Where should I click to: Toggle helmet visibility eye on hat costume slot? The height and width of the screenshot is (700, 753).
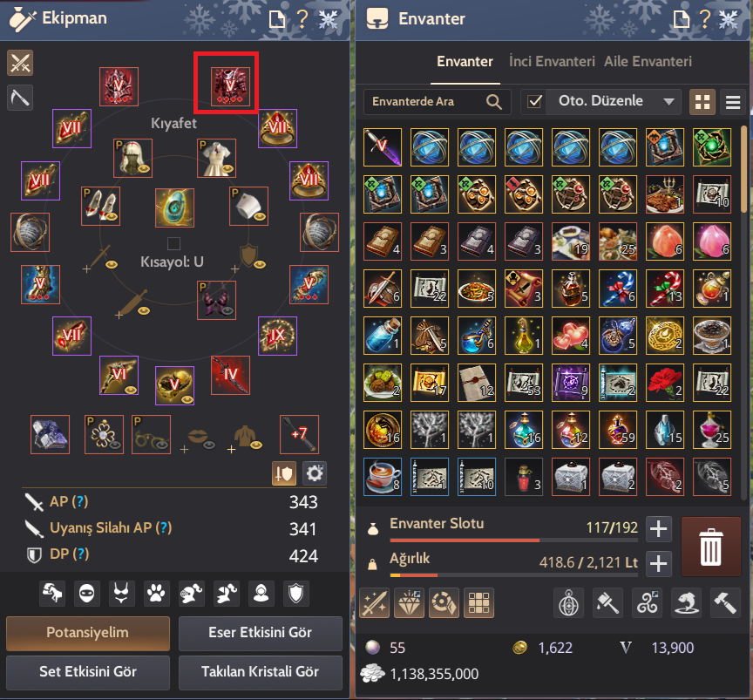(145, 168)
